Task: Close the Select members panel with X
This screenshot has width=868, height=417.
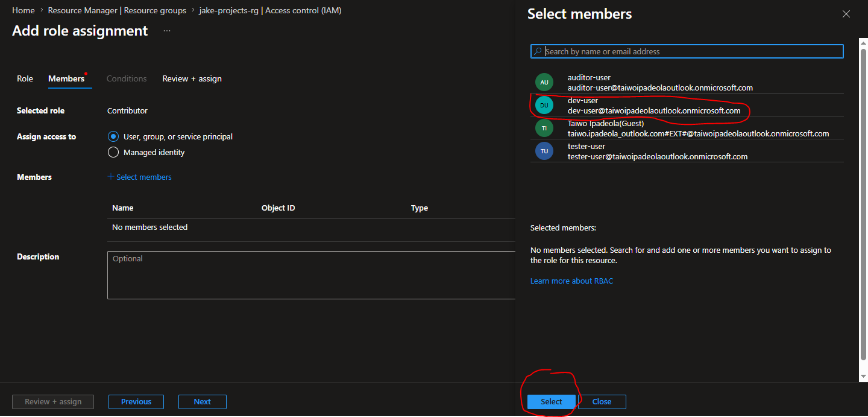Action: pos(846,14)
